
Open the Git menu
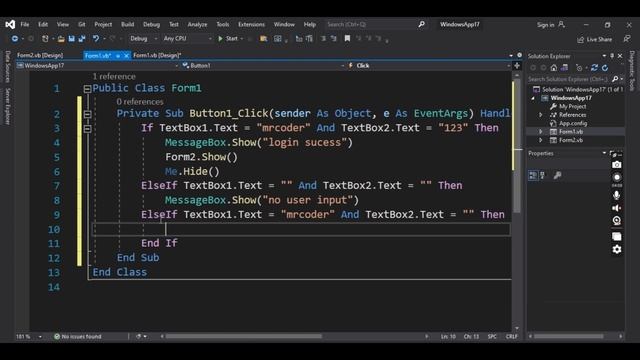pos(82,24)
